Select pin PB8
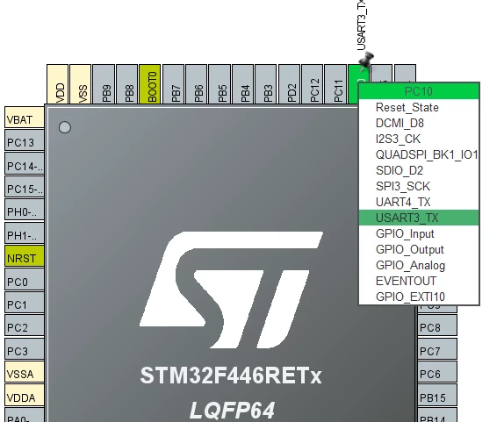 (x=126, y=84)
